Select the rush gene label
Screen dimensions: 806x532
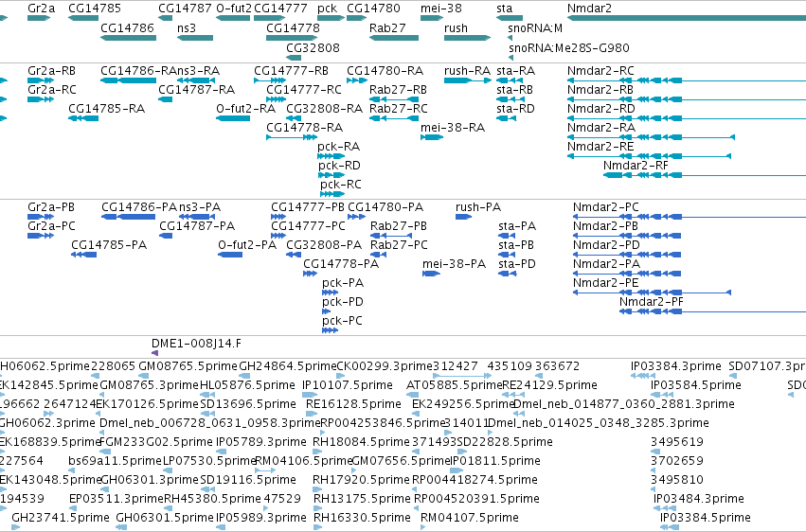(456, 27)
